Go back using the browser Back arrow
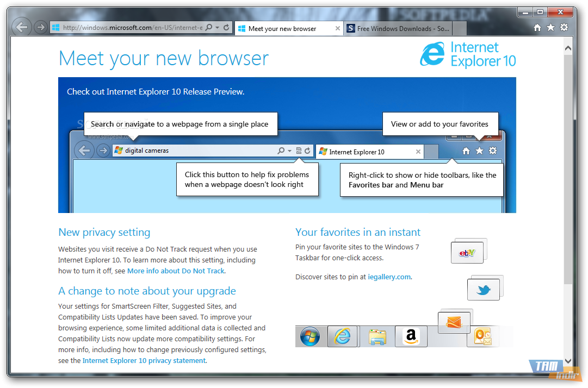The height and width of the screenshot is (388, 588). 21,27
